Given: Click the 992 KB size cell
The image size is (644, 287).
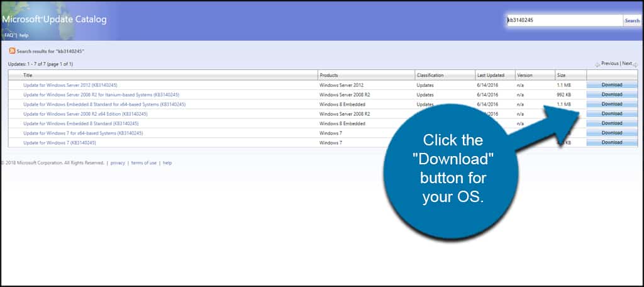Looking at the screenshot, I should (564, 94).
